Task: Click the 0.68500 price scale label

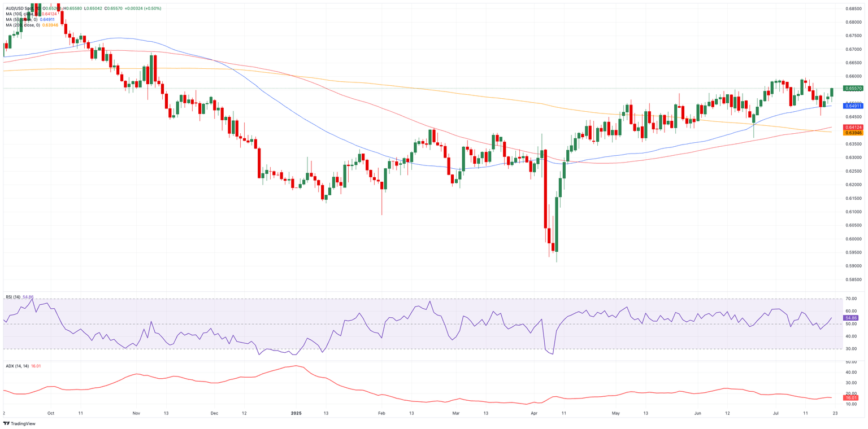Action: point(853,8)
